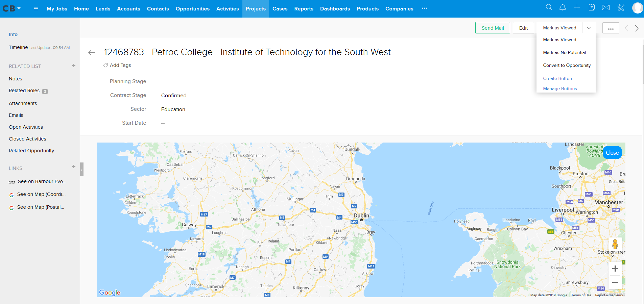The width and height of the screenshot is (644, 304).
Task: Add a related list with plus icon
Action: [x=74, y=66]
